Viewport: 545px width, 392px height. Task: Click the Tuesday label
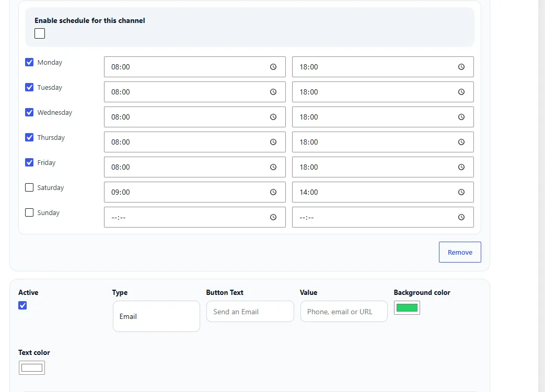pyautogui.click(x=50, y=88)
